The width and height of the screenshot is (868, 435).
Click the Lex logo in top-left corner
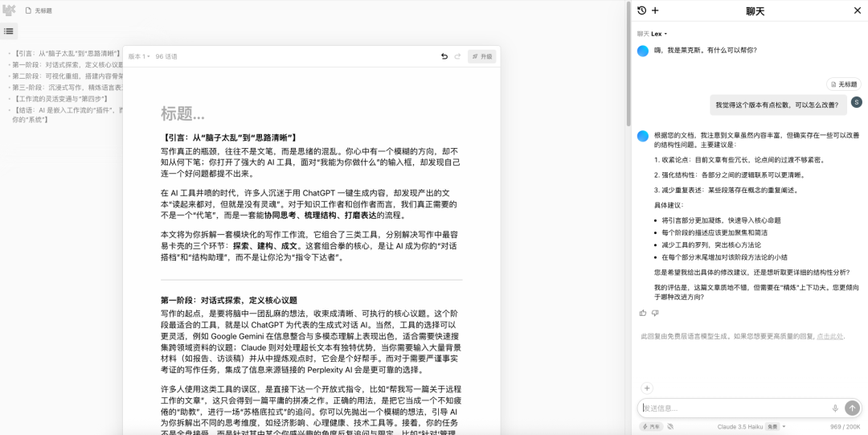pyautogui.click(x=10, y=10)
